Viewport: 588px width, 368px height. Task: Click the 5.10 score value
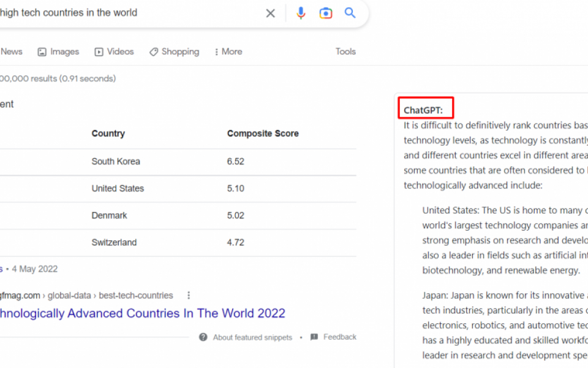(x=235, y=188)
